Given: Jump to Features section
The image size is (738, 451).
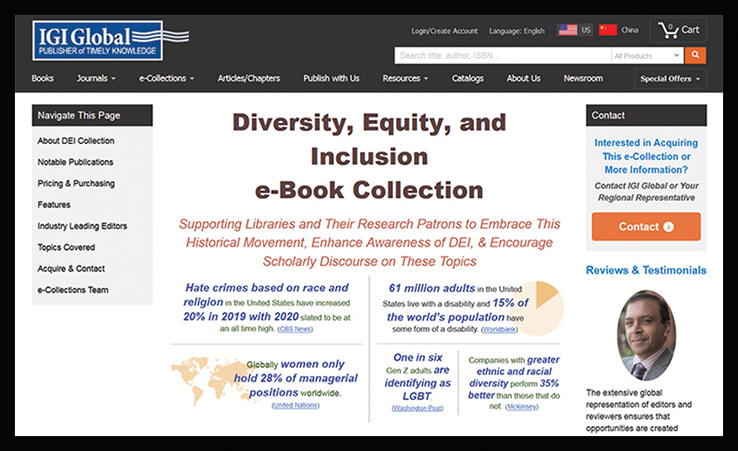Looking at the screenshot, I should (54, 205).
